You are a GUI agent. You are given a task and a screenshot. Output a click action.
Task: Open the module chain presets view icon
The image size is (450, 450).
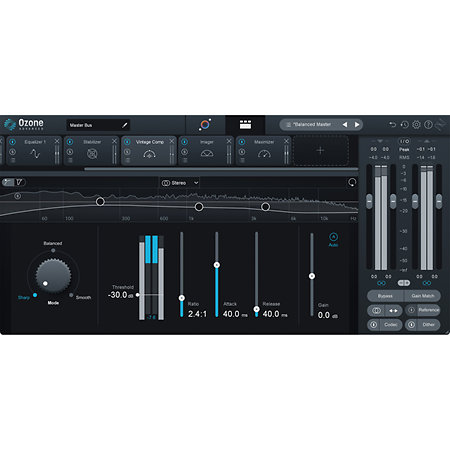coord(245,125)
